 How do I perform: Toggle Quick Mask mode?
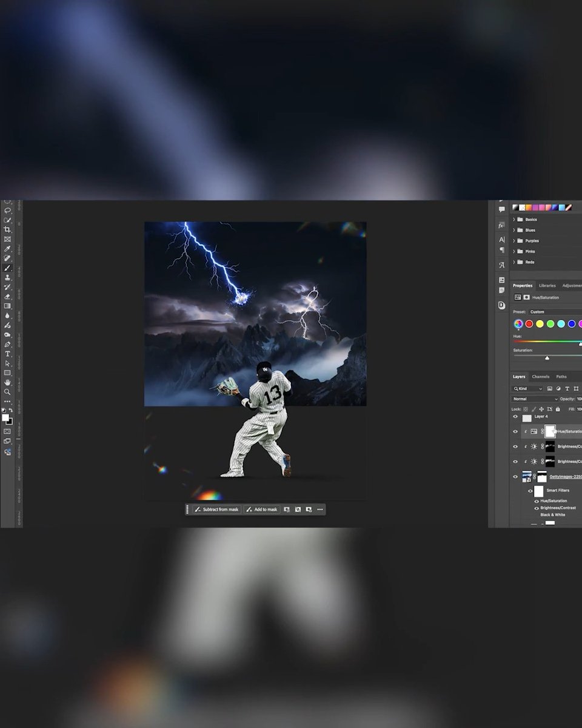click(x=7, y=431)
